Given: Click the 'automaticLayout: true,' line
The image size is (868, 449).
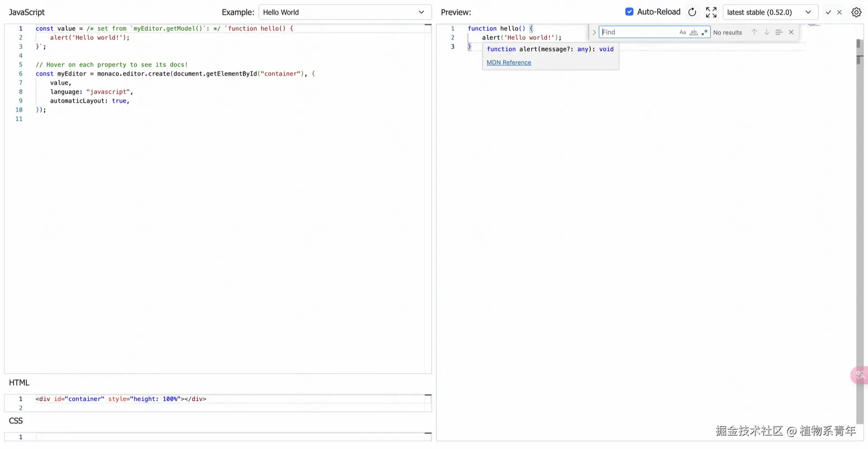Looking at the screenshot, I should pos(90,101).
